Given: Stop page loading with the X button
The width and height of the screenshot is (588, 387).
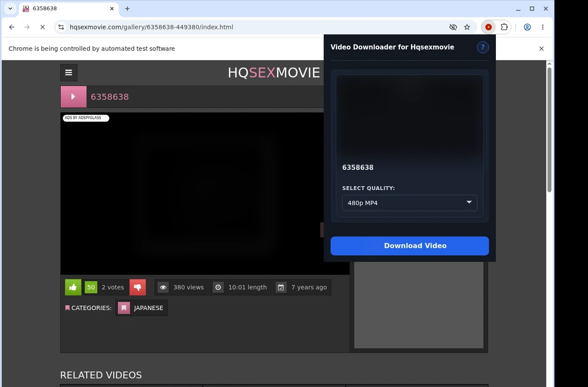Looking at the screenshot, I should (x=43, y=27).
